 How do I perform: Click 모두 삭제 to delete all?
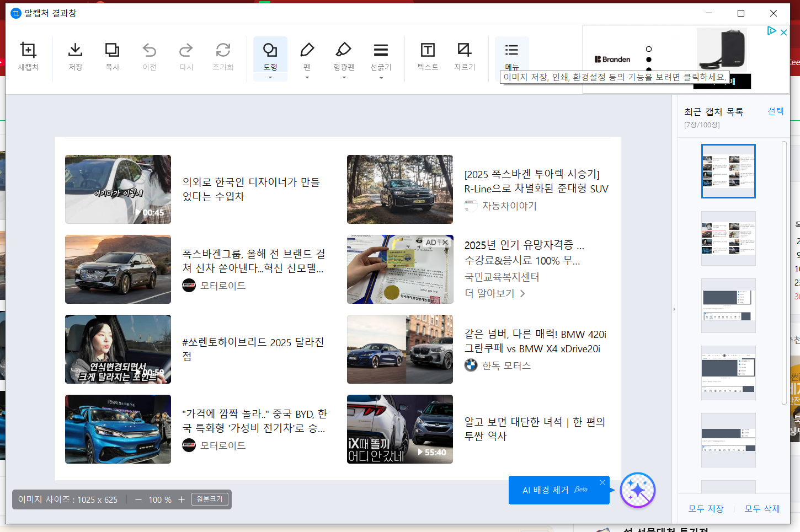point(762,509)
